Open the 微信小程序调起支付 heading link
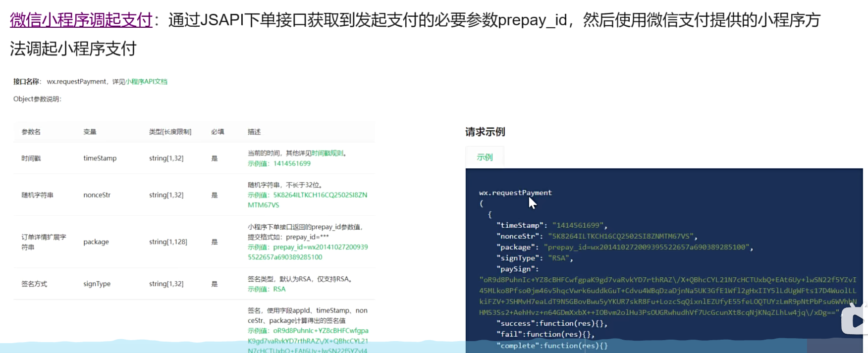The image size is (868, 353). click(81, 20)
